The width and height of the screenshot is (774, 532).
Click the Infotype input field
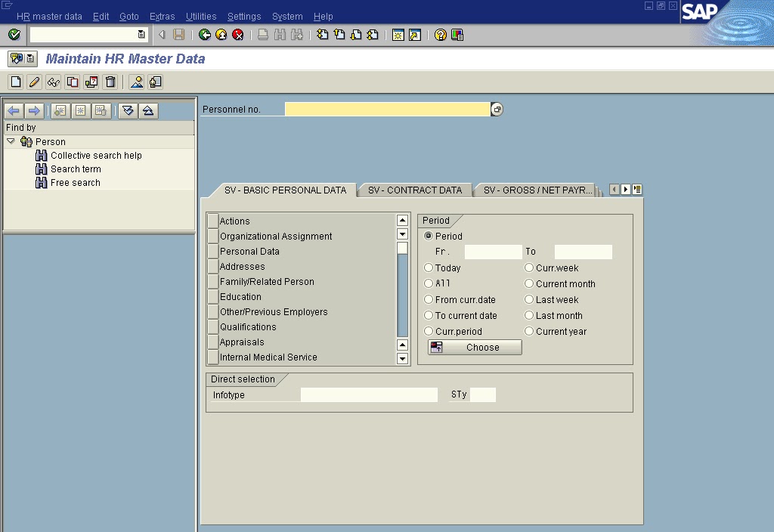tap(369, 394)
